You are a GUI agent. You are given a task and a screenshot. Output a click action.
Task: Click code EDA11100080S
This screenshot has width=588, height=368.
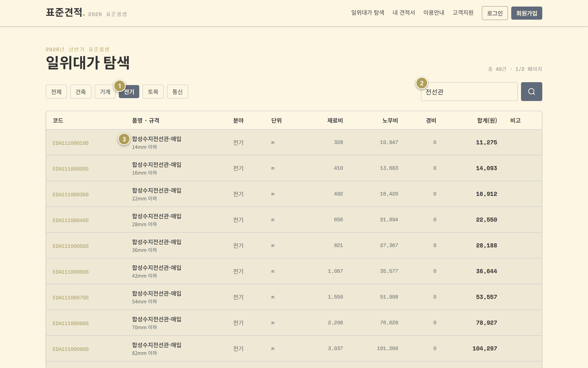[71, 323]
